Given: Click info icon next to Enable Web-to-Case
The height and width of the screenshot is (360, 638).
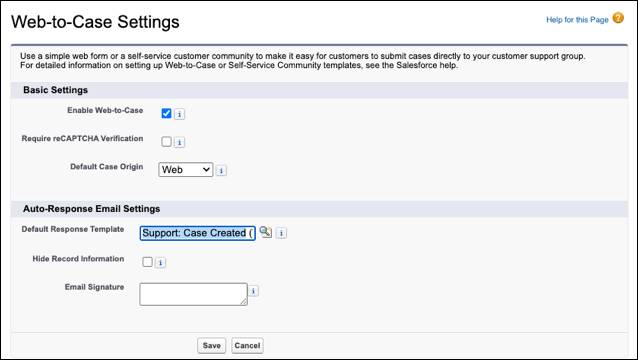Looking at the screenshot, I should 179,114.
